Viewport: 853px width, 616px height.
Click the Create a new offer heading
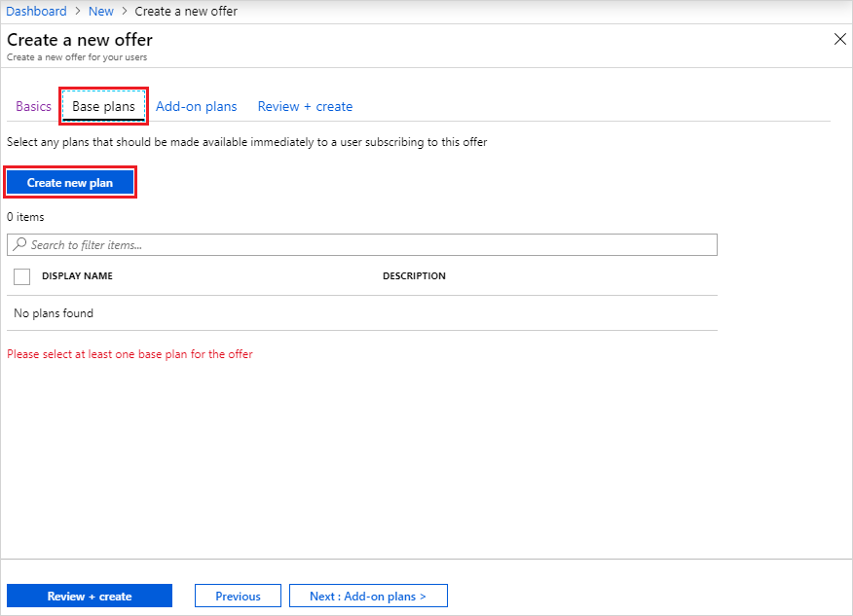79,40
